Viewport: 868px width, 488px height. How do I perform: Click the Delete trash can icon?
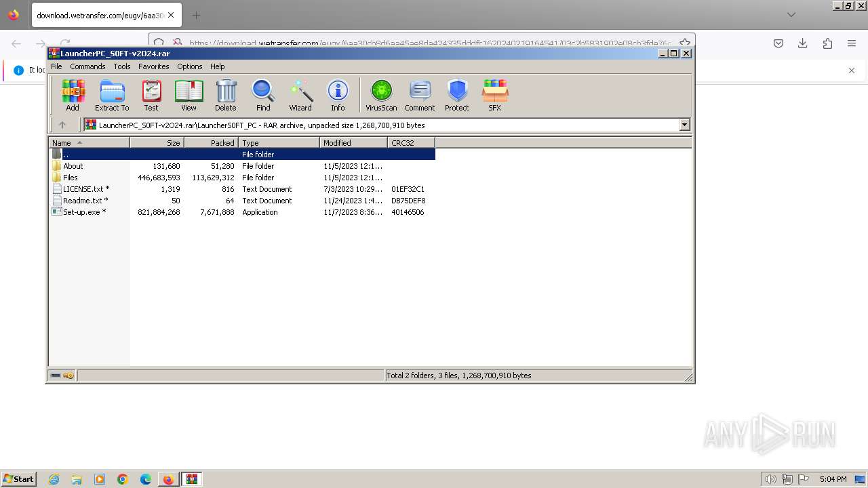pyautogui.click(x=226, y=95)
